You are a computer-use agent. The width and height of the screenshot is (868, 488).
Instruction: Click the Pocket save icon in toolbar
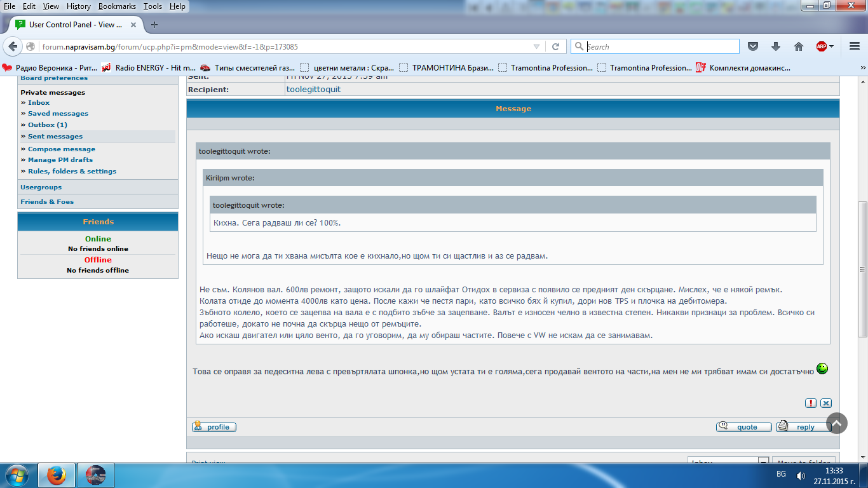[753, 46]
